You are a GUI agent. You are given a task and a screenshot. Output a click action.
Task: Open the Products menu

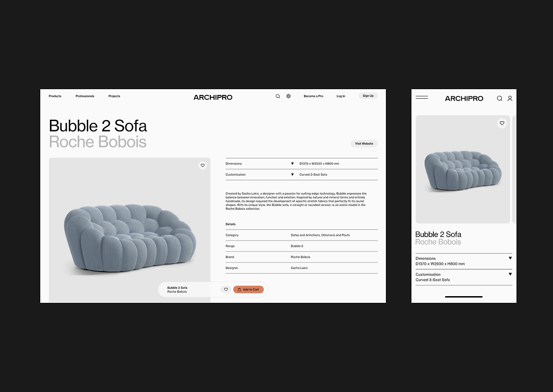click(x=55, y=96)
